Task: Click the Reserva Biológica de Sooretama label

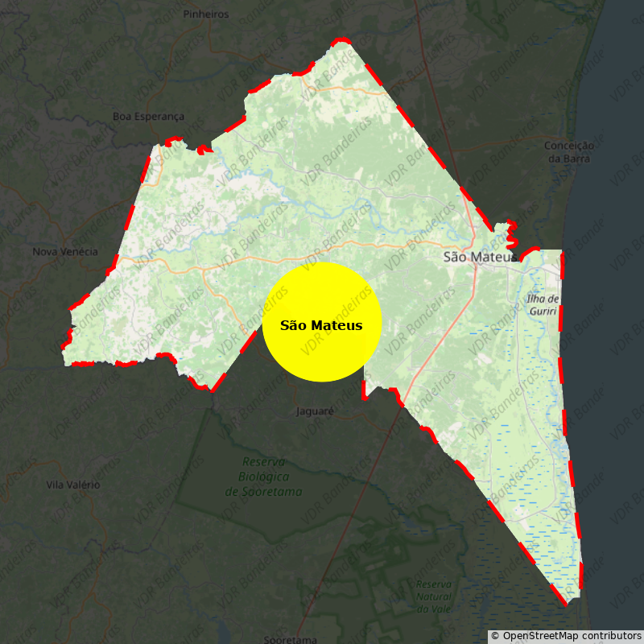Action: pos(264,477)
